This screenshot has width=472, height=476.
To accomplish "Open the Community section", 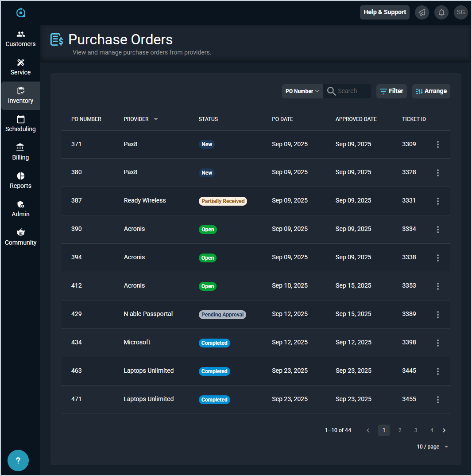I will click(x=20, y=238).
